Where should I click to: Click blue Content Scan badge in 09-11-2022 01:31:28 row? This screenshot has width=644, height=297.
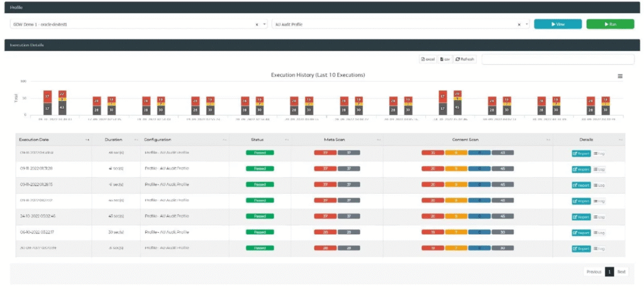[x=479, y=169]
